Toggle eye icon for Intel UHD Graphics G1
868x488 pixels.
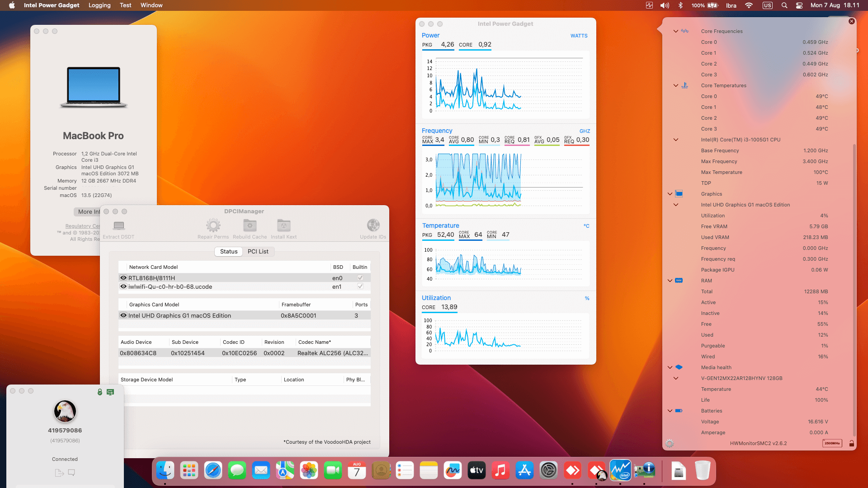[123, 315]
